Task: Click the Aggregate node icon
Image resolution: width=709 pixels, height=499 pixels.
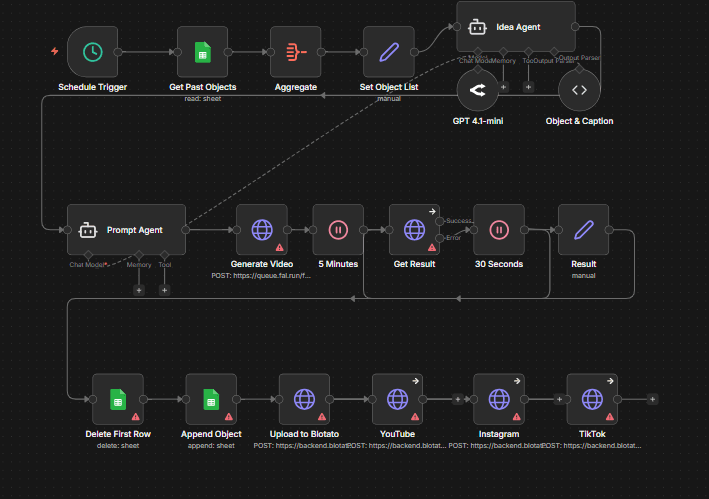Action: coord(295,51)
